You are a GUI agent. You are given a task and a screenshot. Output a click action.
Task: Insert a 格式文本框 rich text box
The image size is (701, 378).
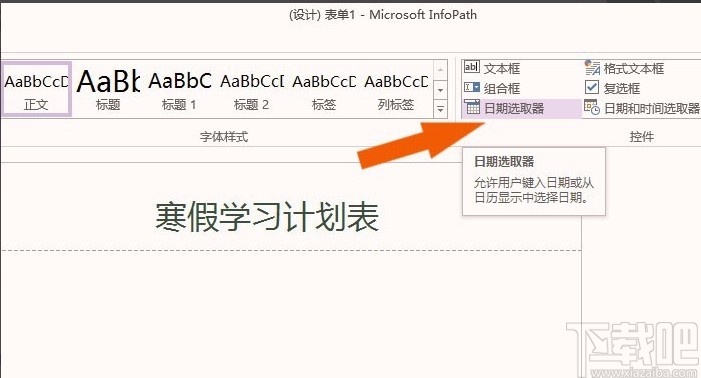624,68
